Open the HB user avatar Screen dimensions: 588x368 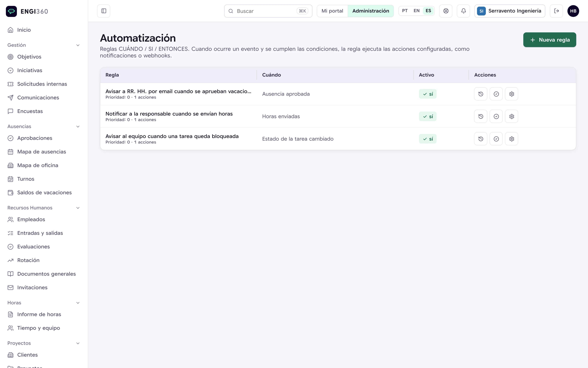[x=573, y=11]
